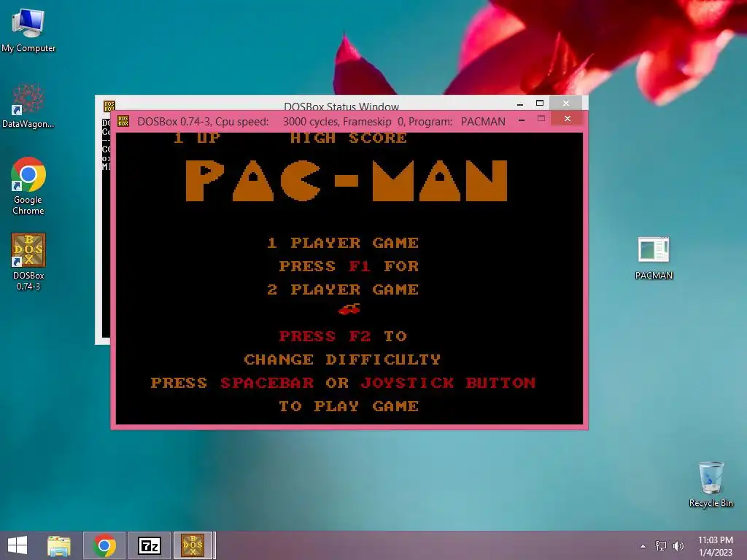Click the taskbar clock showing 11:03 PM
Image resolution: width=747 pixels, height=560 pixels.
(x=715, y=546)
